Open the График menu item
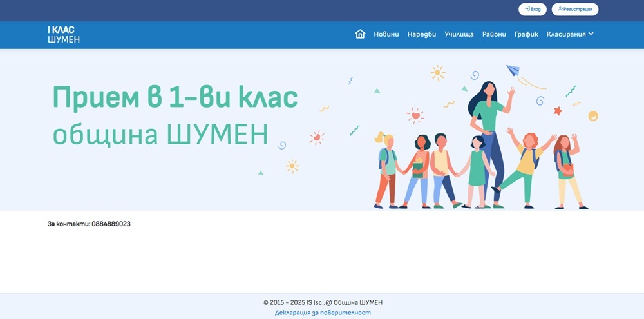 526,34
